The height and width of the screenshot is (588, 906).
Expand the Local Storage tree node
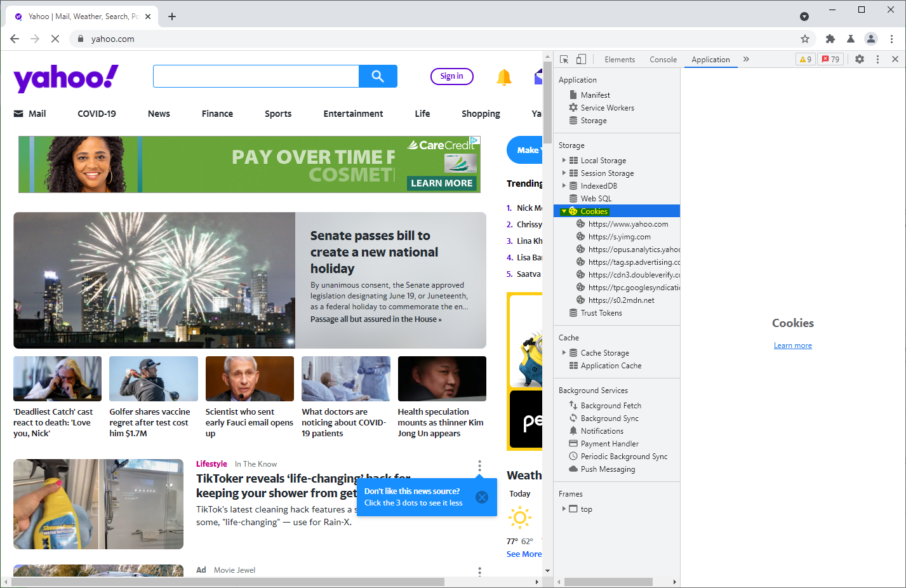click(564, 160)
